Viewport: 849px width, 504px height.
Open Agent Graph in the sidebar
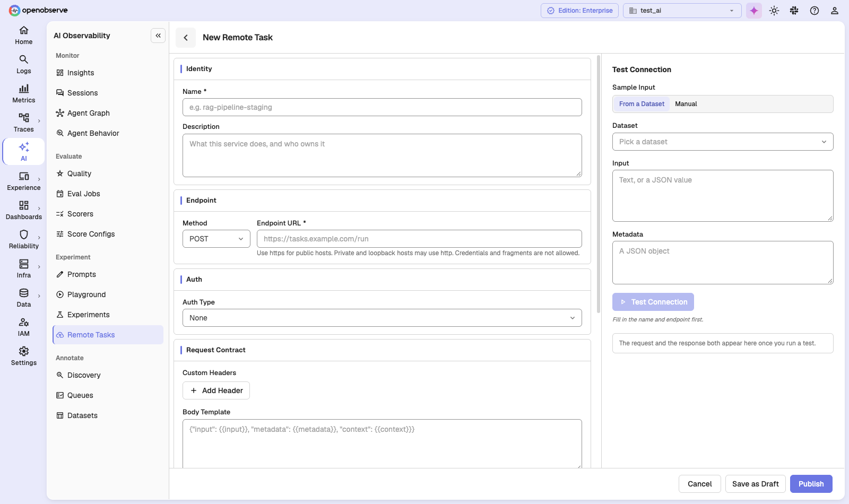[108, 113]
